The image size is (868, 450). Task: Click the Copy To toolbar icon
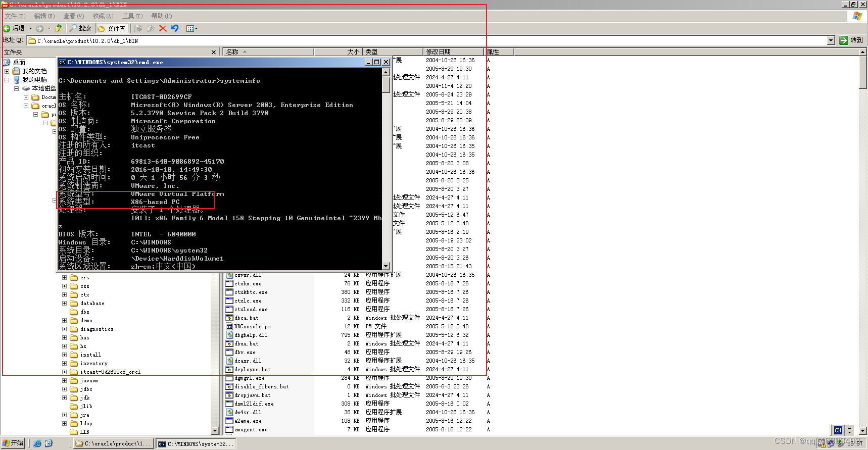(x=151, y=28)
